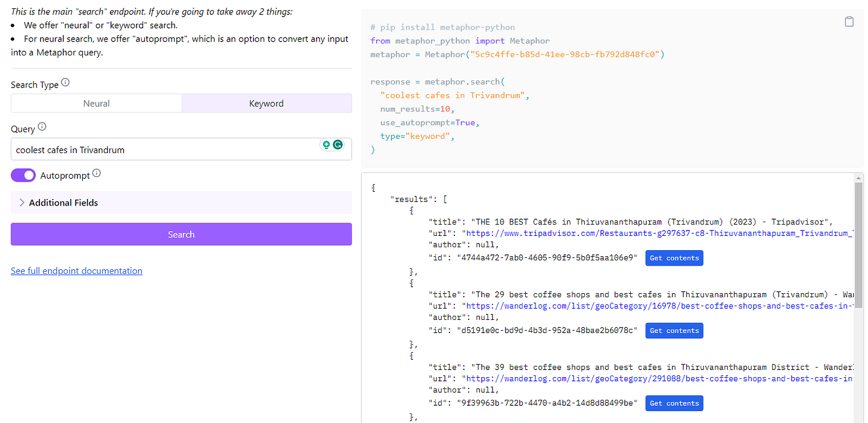The width and height of the screenshot is (868, 423).
Task: Click the green lightbulb icon in Query field
Action: point(326,145)
